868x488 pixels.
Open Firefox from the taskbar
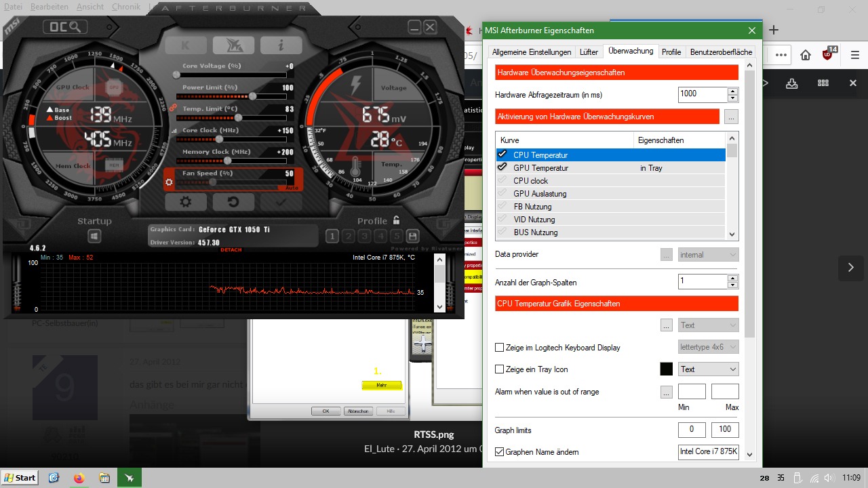click(79, 478)
